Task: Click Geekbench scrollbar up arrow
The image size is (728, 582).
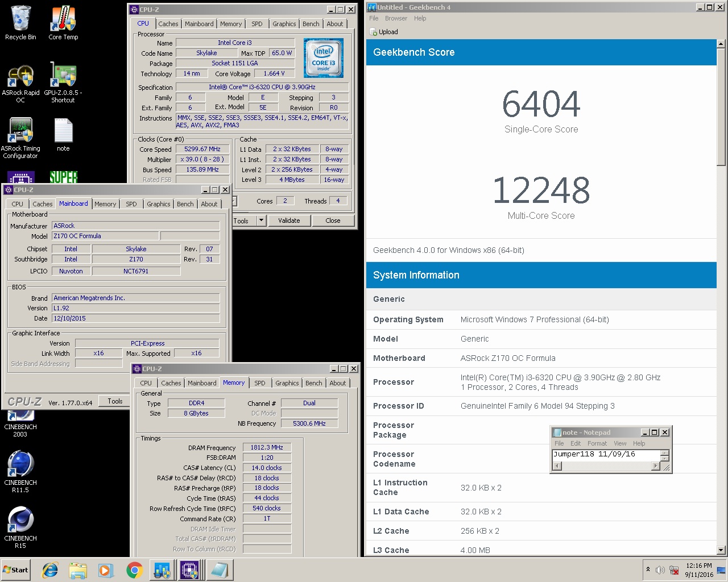Action: click(721, 43)
